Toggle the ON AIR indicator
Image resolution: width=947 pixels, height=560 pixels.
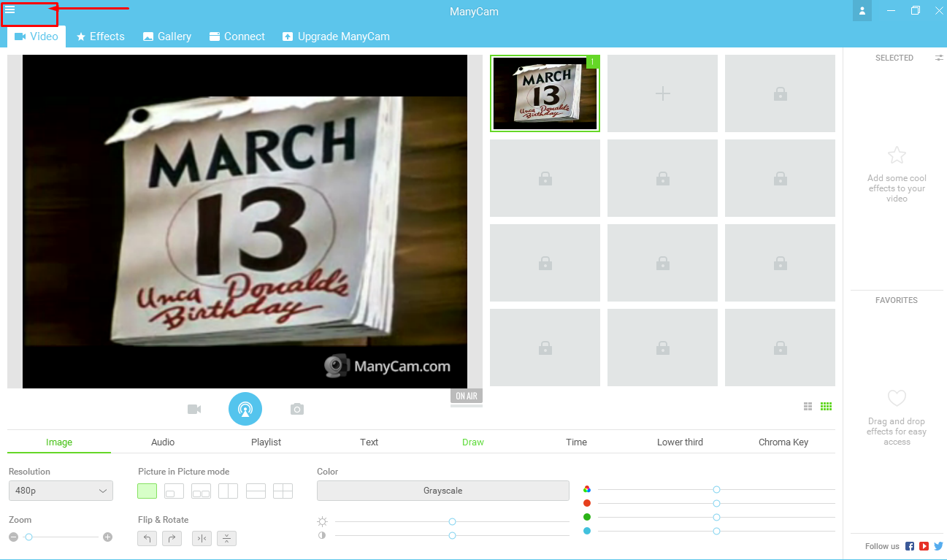467,396
